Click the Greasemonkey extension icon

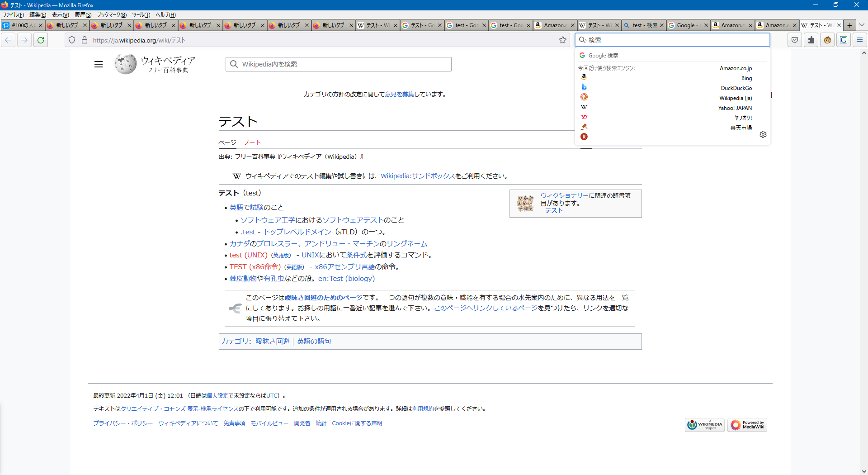tap(827, 40)
